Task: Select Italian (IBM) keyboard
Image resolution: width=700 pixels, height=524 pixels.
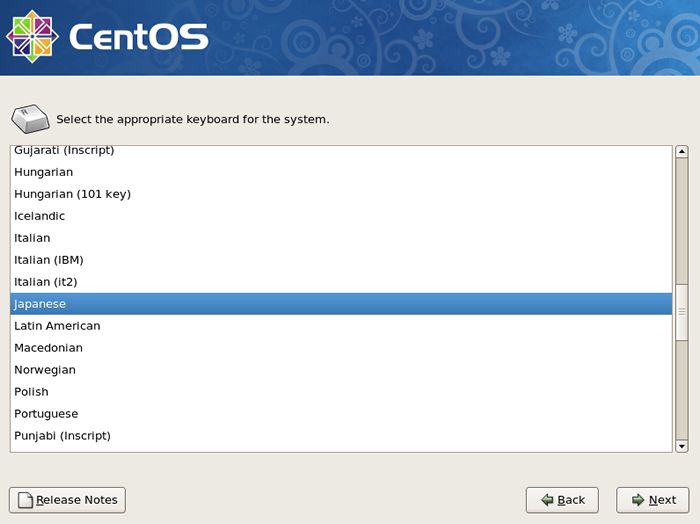Action: click(341, 260)
